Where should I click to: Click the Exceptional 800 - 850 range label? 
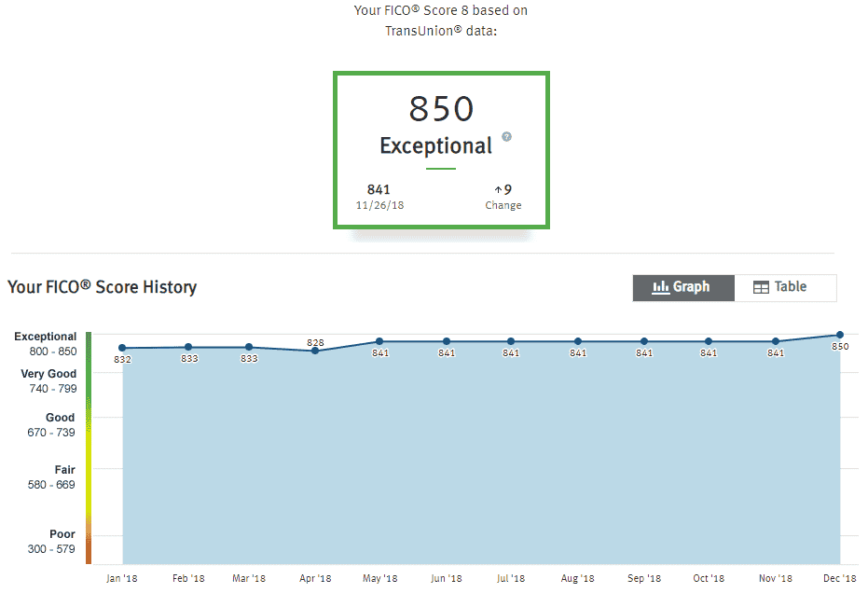(46, 344)
